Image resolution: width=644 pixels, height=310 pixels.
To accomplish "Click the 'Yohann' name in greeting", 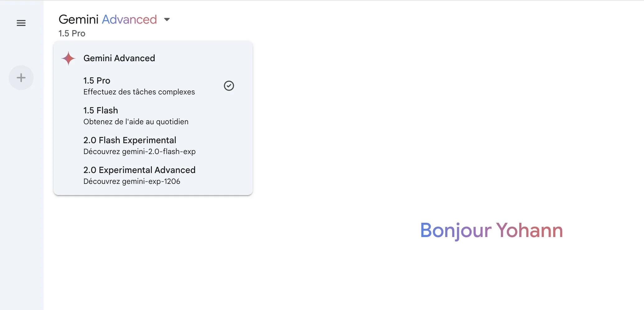I will [x=530, y=230].
